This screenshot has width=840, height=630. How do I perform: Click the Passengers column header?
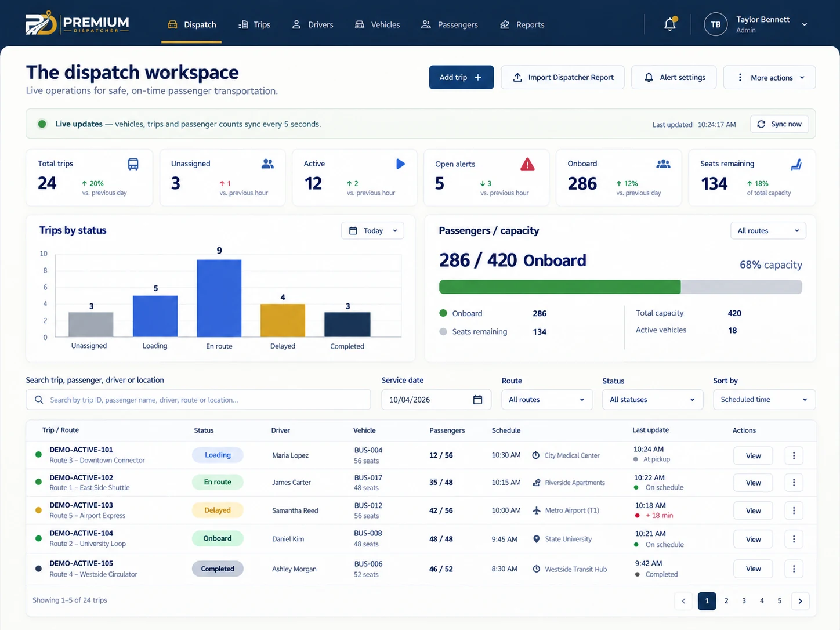[x=447, y=430]
